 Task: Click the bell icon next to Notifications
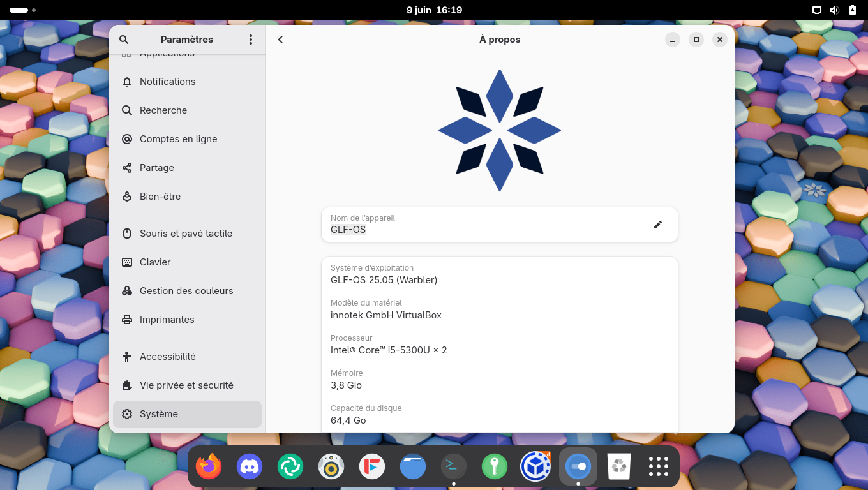(x=127, y=82)
